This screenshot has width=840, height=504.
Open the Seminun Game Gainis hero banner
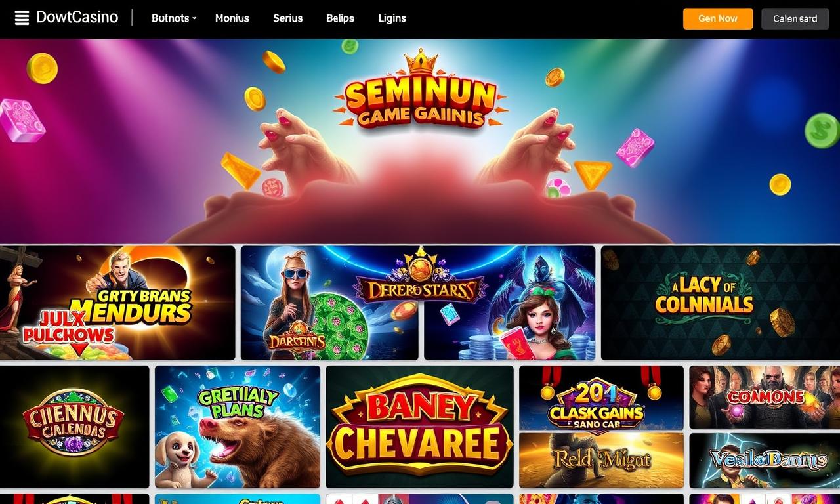point(420,141)
